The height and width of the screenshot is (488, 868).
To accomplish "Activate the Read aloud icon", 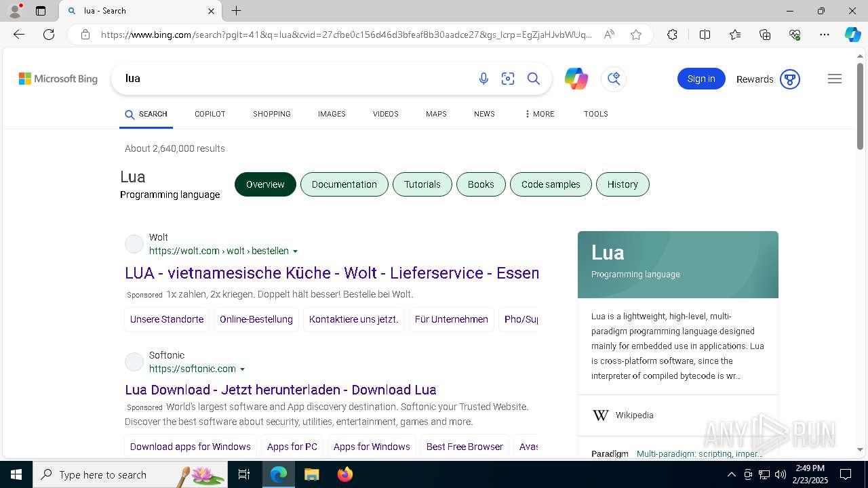I will coord(609,35).
